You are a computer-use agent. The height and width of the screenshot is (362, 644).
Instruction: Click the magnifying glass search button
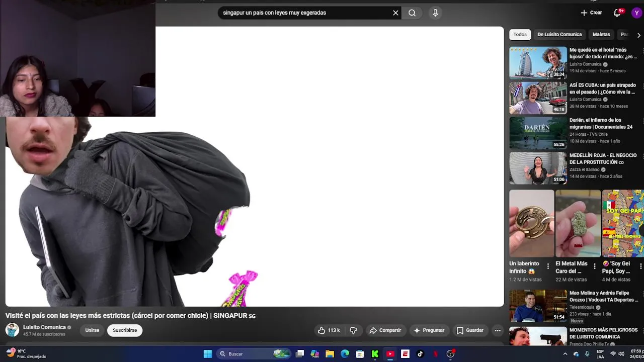coord(412,13)
